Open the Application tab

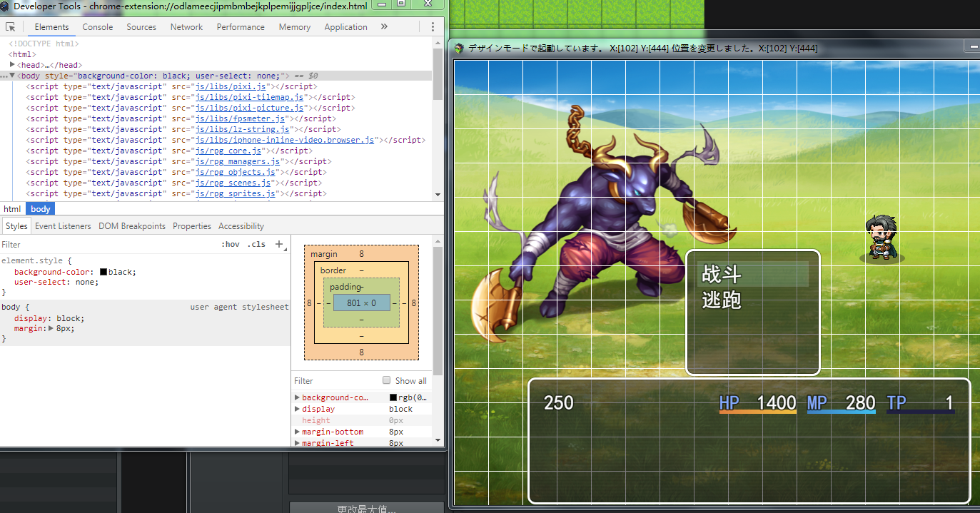pyautogui.click(x=345, y=27)
